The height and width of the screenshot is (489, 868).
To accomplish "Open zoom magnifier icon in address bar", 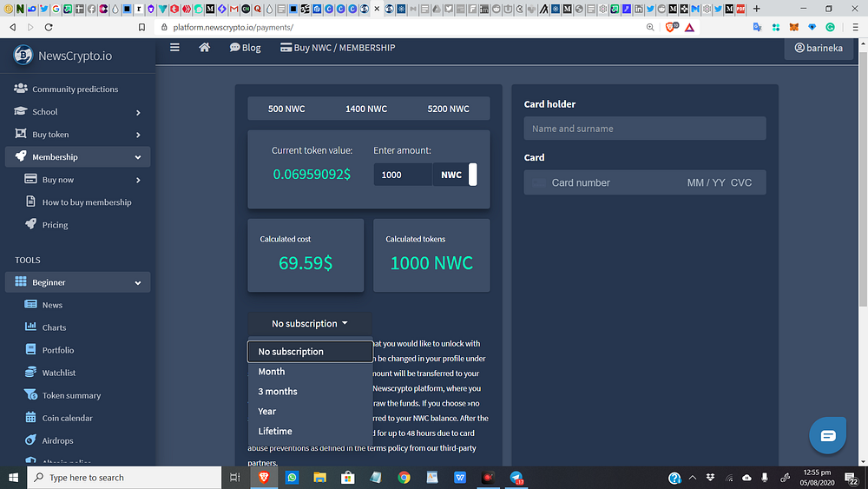I will click(x=650, y=27).
